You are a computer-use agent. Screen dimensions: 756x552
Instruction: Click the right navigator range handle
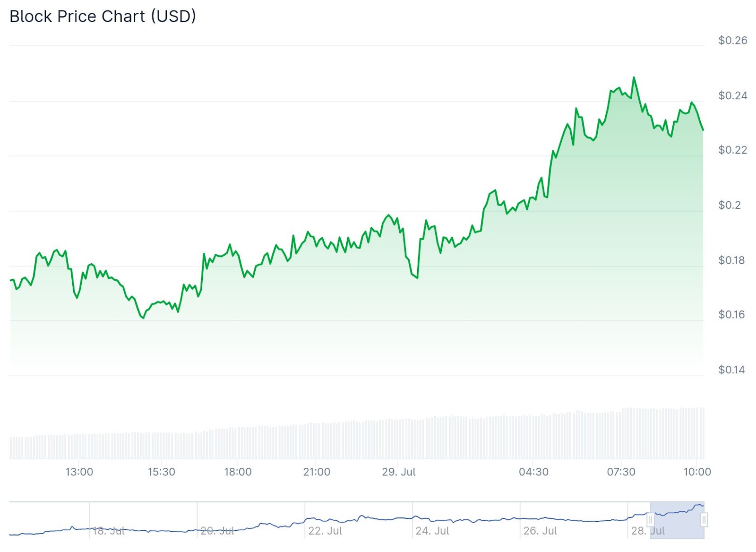[x=704, y=520]
